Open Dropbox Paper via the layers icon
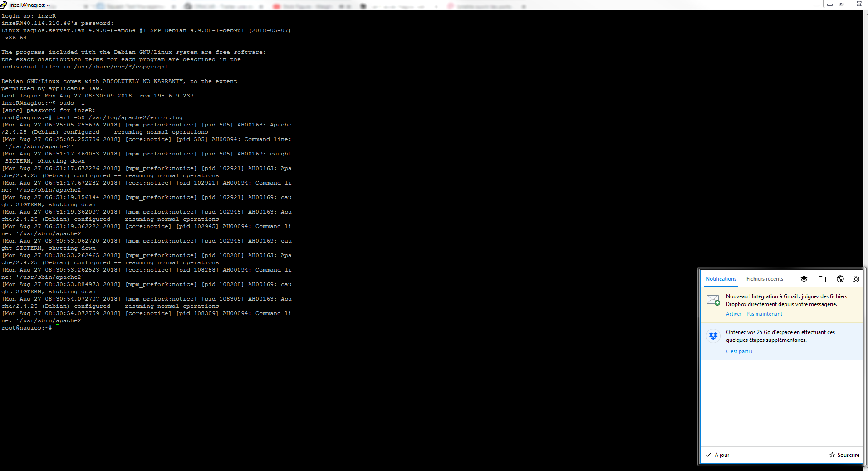The height and width of the screenshot is (471, 868). 804,279
